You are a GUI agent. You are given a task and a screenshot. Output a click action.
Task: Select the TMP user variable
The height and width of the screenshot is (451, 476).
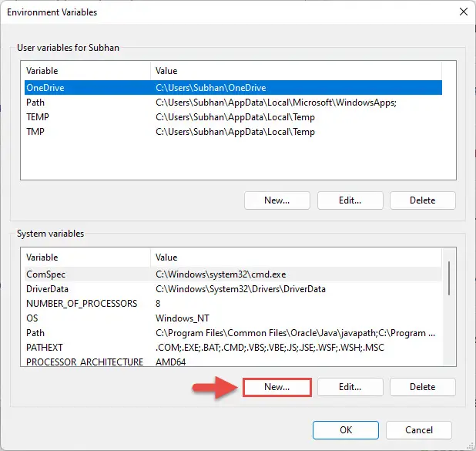point(233,132)
